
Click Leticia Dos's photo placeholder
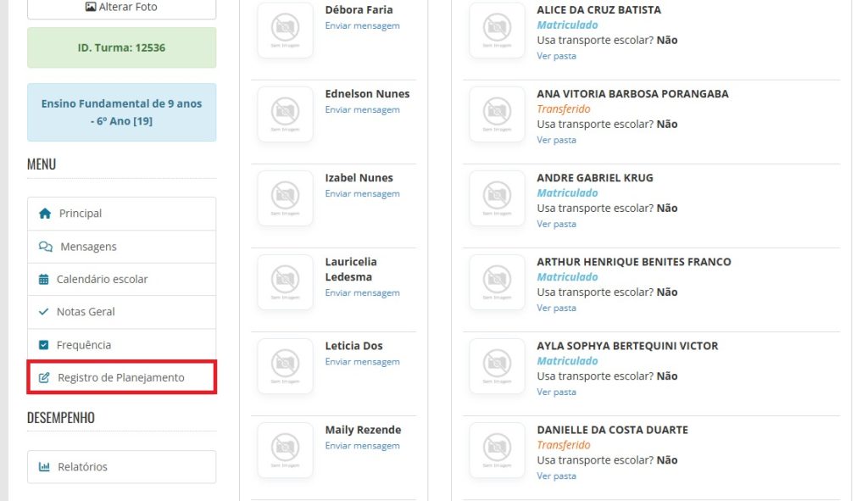click(285, 366)
